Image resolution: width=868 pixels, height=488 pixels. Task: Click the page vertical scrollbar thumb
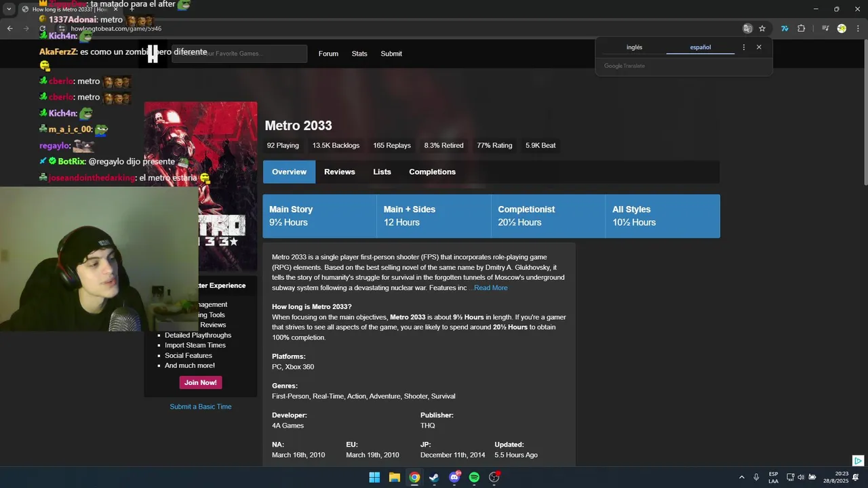pyautogui.click(x=865, y=112)
